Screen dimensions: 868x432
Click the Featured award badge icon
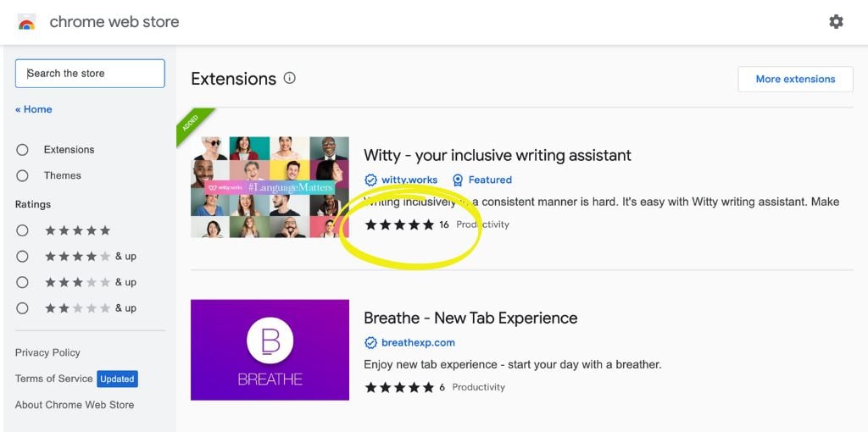tap(458, 180)
